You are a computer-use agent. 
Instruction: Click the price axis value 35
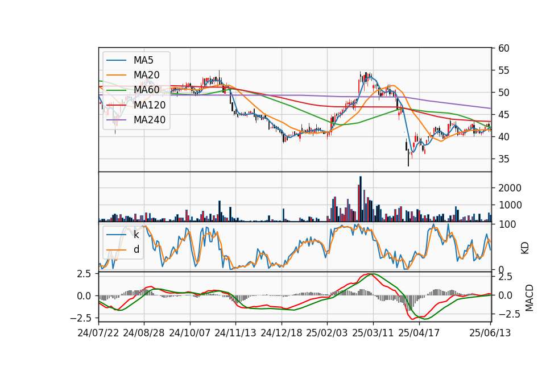pyautogui.click(x=503, y=159)
